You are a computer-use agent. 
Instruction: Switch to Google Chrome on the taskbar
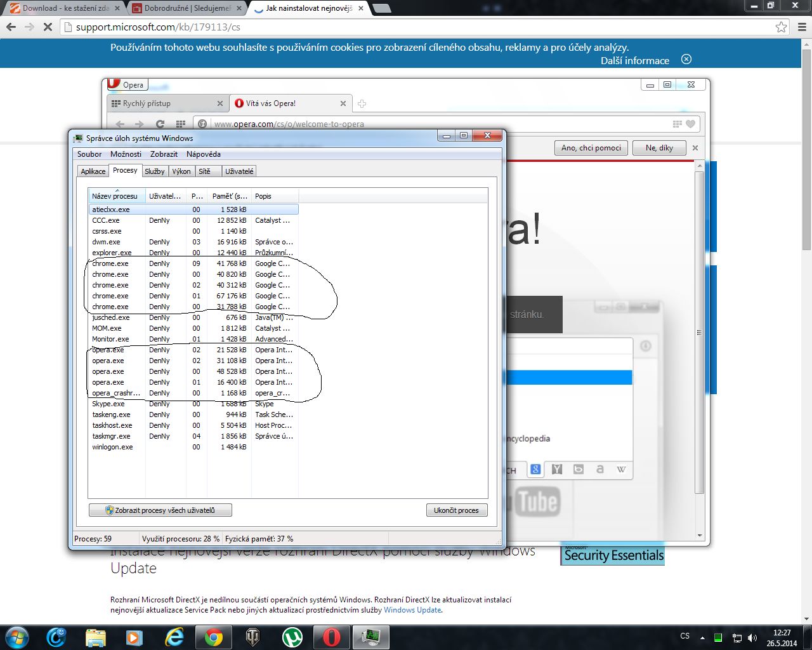(x=213, y=637)
